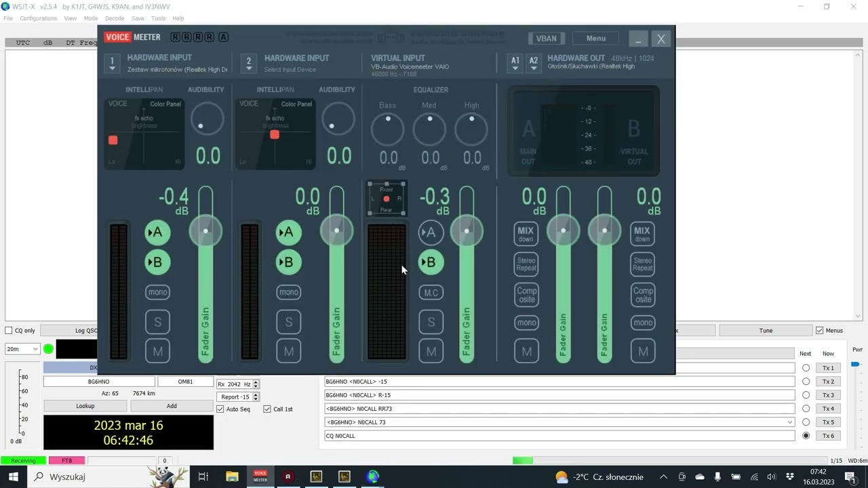Screen dimensions: 868x488
Task: Toggle bus B on Hardware Input 1
Action: point(157,262)
